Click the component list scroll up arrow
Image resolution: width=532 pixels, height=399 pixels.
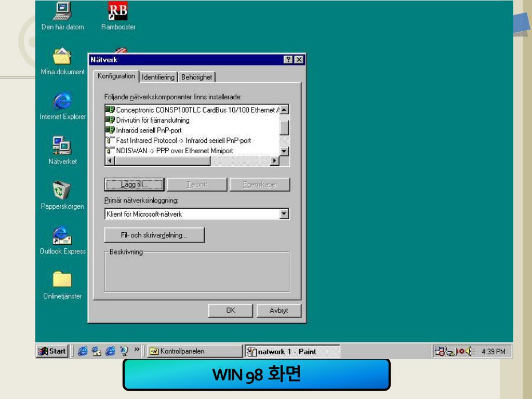tap(284, 110)
